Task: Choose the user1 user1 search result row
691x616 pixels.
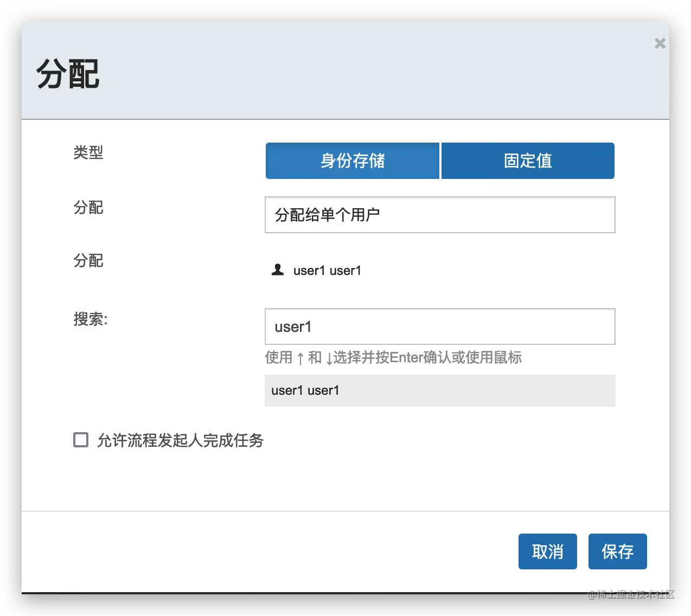Action: 440,390
